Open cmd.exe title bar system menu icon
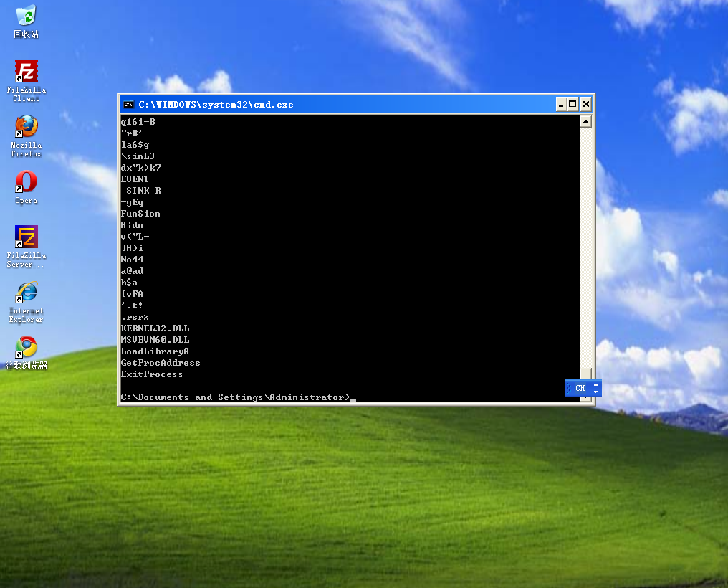The width and height of the screenshot is (728, 588). (128, 105)
